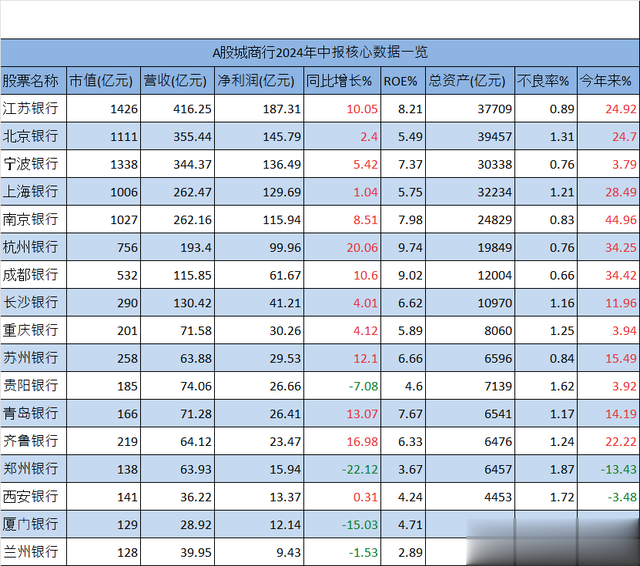Click 成都银行 total assets 12004
Screen dimensions: 640x566
tap(495, 275)
